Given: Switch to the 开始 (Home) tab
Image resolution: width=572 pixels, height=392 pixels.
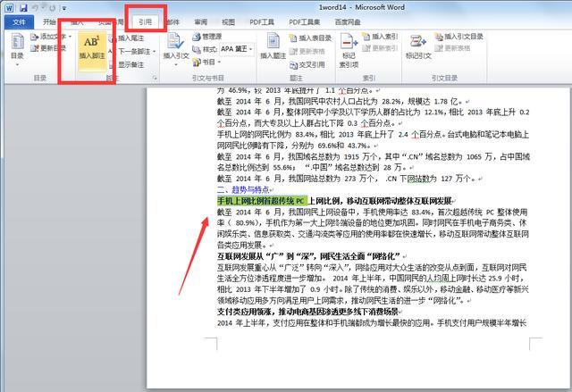Looking at the screenshot, I should (x=49, y=22).
